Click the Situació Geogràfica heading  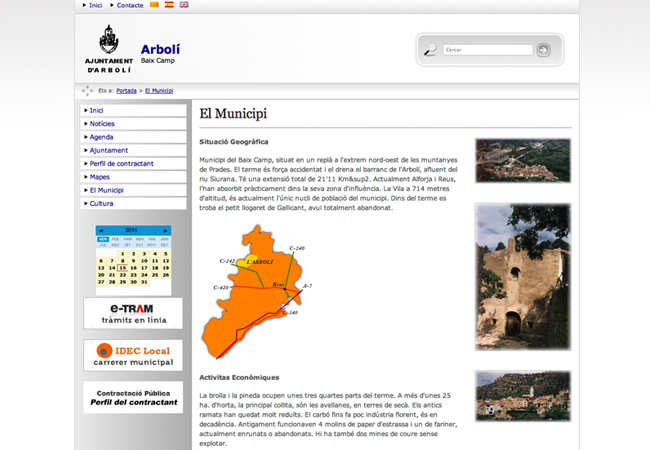point(234,142)
